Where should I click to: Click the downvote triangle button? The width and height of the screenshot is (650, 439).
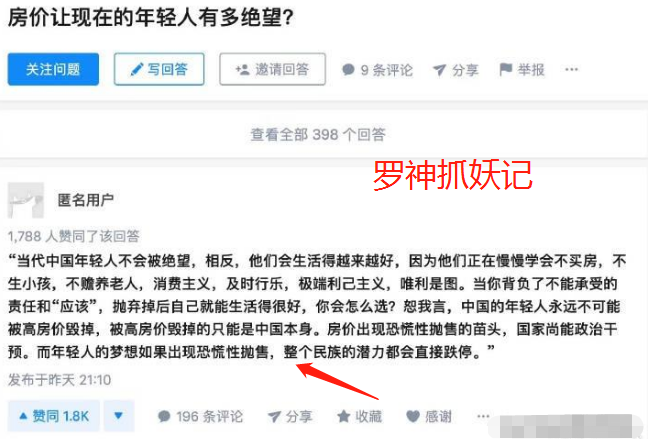119,416
